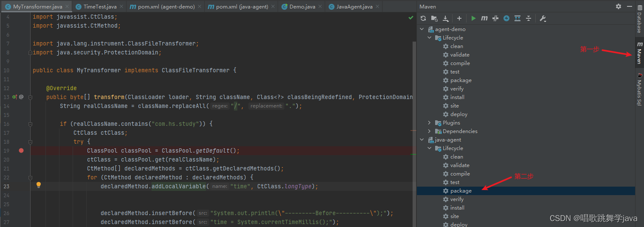Click implements-method gutter icon at line 13
This screenshot has height=227, width=644.
point(14,97)
